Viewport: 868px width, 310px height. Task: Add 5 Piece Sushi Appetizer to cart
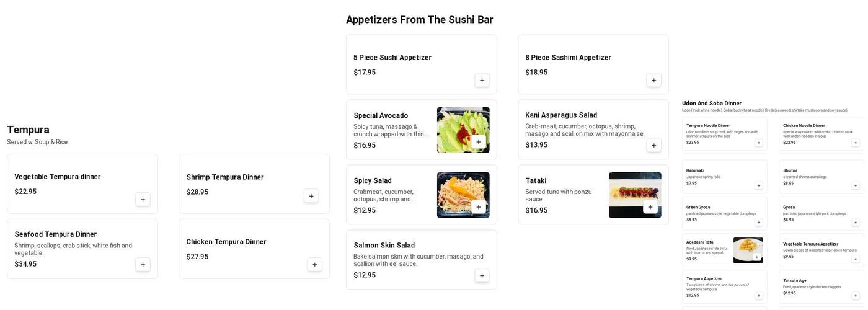click(482, 80)
